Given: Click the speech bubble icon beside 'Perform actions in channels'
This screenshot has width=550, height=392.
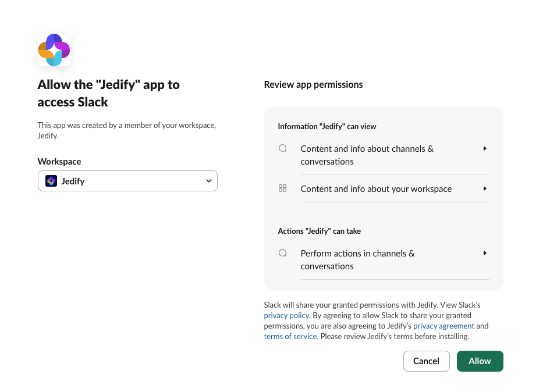Looking at the screenshot, I should coord(283,253).
